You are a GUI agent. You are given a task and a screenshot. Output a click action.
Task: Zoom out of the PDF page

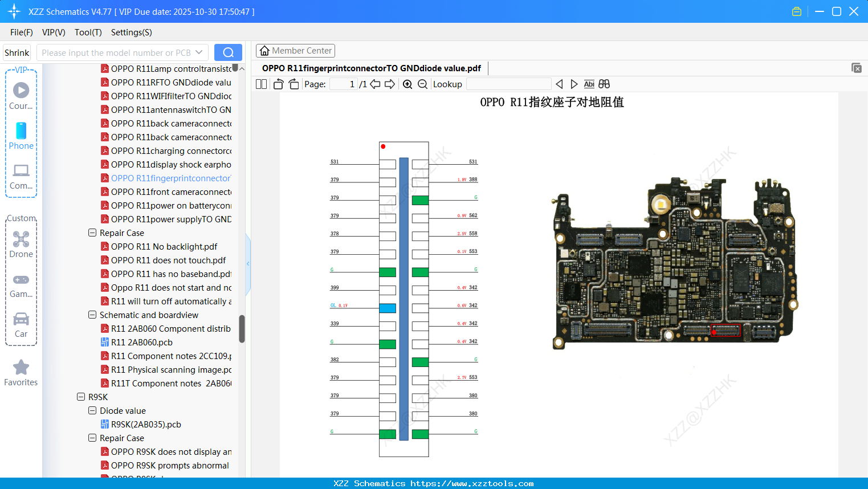pos(422,84)
